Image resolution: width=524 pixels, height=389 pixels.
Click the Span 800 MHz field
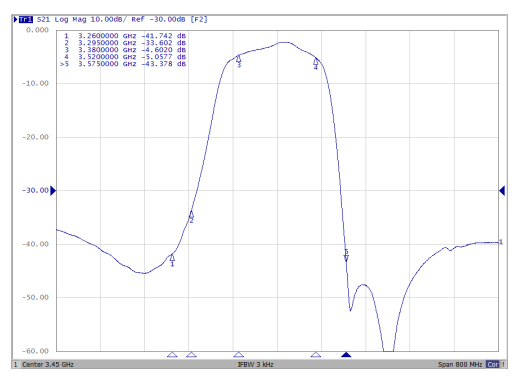tap(460, 364)
